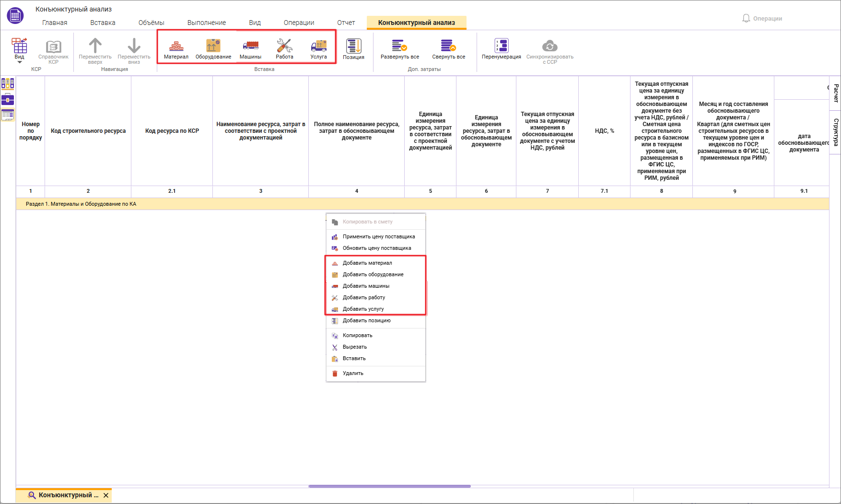Select Удалить in context menu

pos(376,373)
